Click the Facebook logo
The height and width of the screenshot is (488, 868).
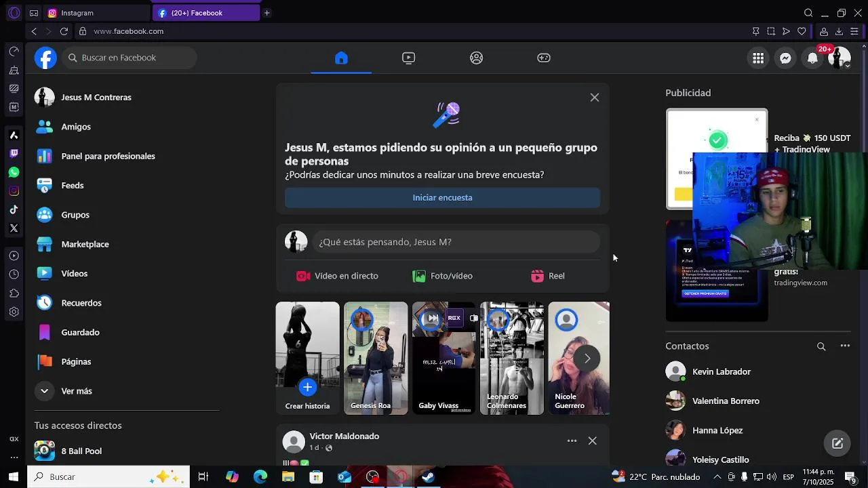(x=45, y=58)
